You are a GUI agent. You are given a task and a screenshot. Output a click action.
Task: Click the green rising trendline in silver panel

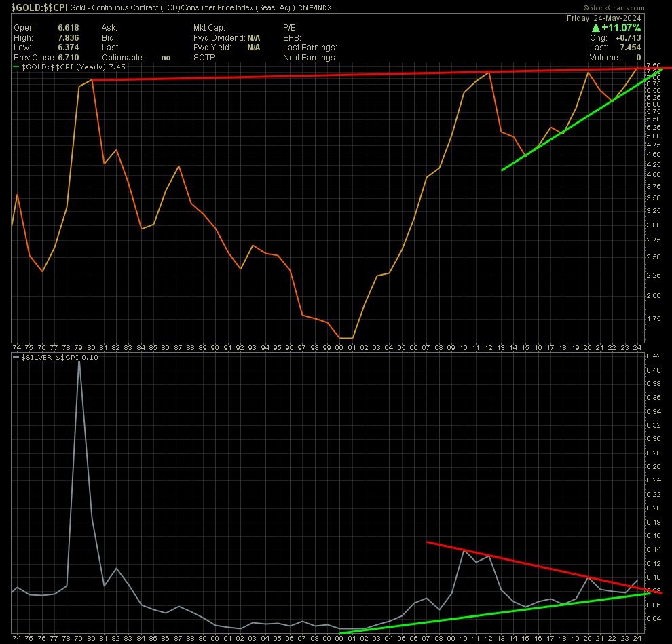coord(475,614)
